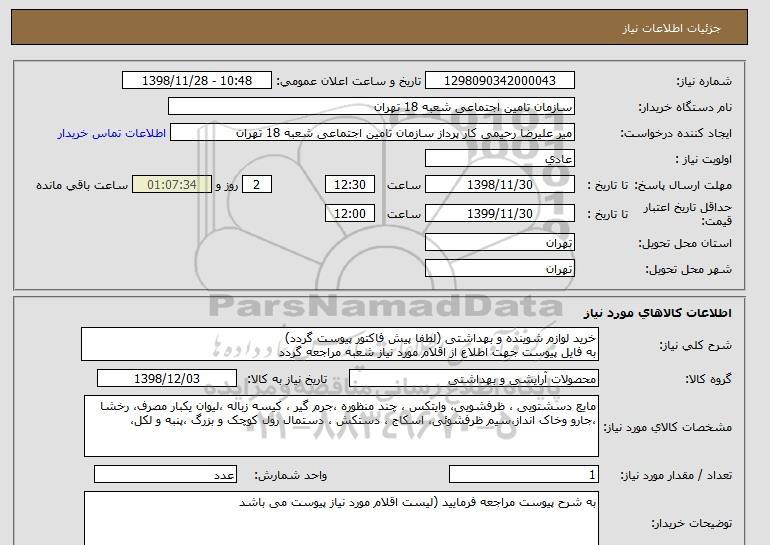Click the label شماره نیاز

704,81
